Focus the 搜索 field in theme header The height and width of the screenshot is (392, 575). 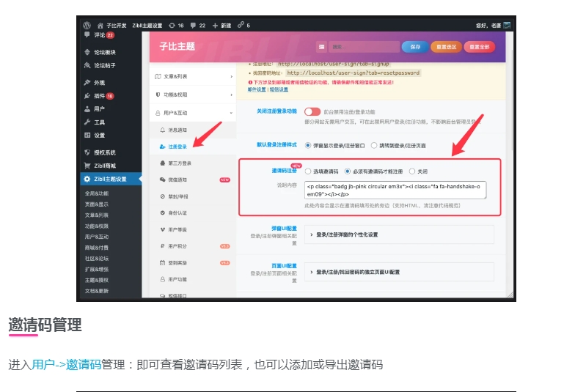click(365, 47)
